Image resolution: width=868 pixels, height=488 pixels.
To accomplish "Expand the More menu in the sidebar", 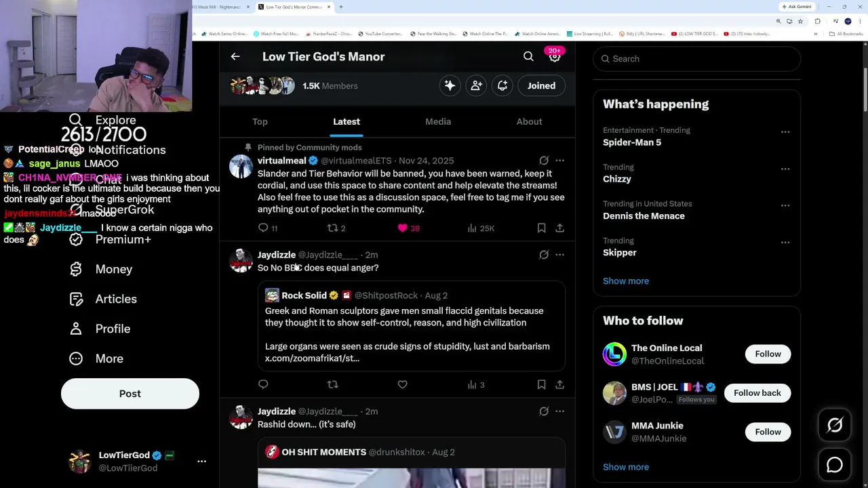I will tap(96, 359).
